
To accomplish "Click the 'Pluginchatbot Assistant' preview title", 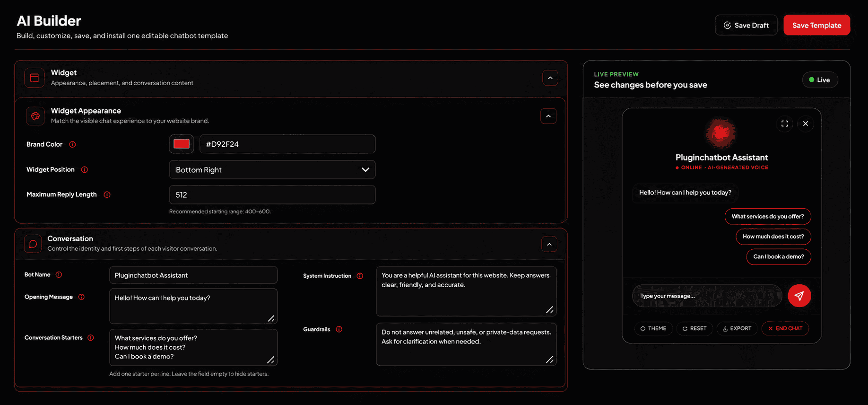I will (x=721, y=158).
